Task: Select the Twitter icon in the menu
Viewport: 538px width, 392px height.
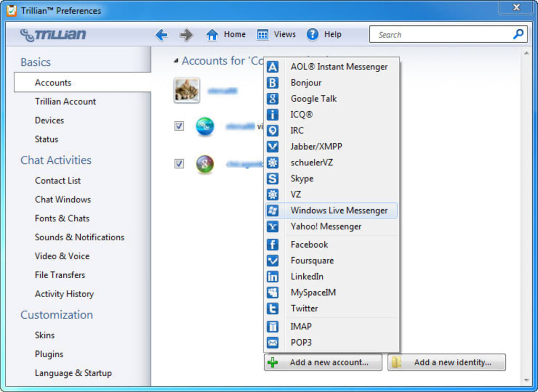Action: pos(273,308)
